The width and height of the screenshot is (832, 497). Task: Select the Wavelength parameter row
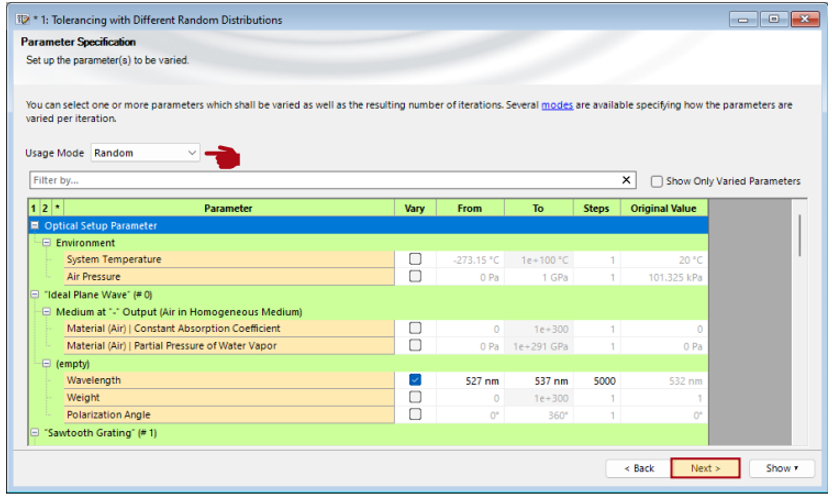[229, 380]
